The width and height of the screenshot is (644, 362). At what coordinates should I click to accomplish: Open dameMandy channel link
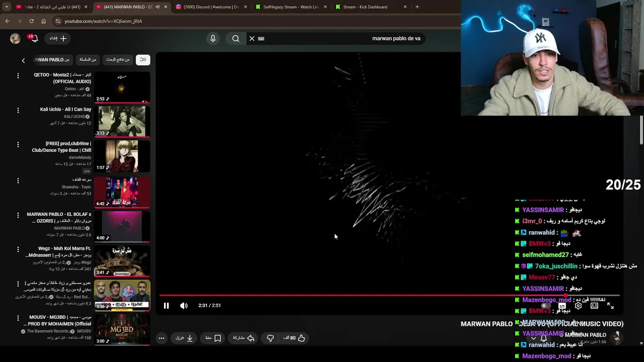point(79,157)
